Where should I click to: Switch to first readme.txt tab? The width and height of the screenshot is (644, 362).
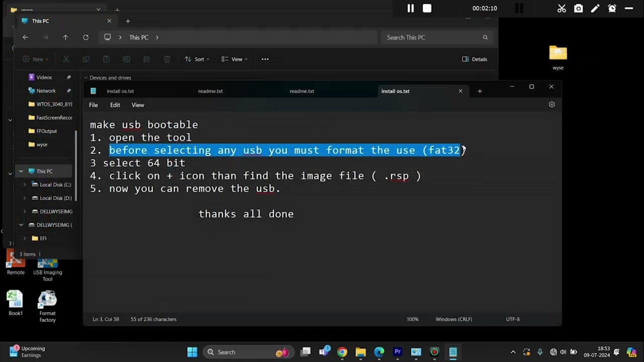point(210,91)
